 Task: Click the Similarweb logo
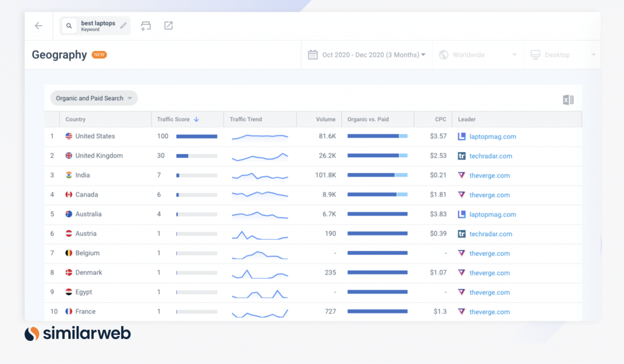77,334
